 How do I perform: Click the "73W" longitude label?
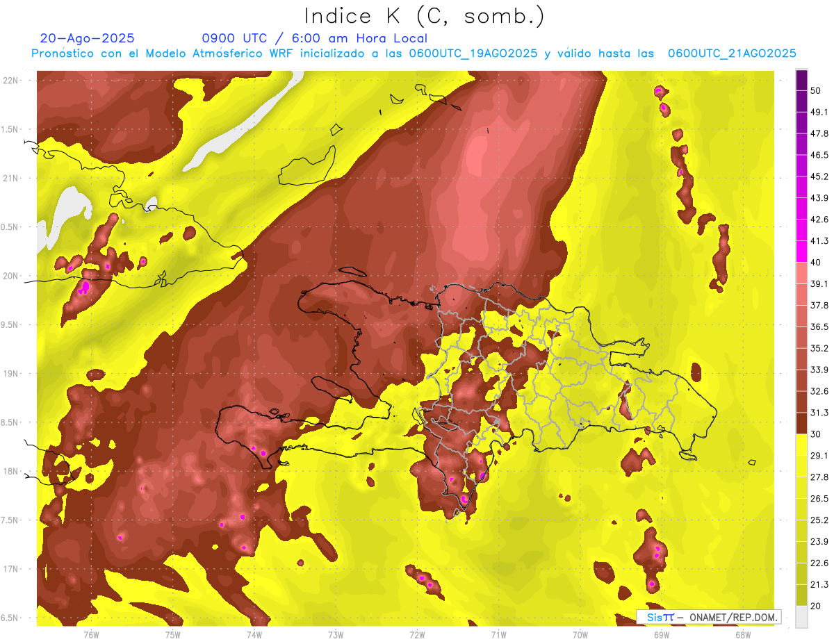[336, 634]
